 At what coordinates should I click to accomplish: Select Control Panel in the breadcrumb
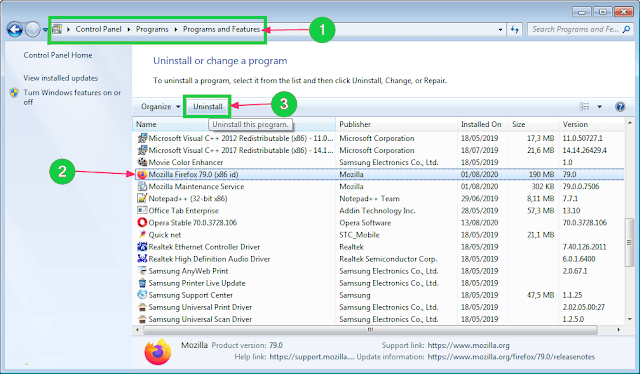tap(98, 29)
